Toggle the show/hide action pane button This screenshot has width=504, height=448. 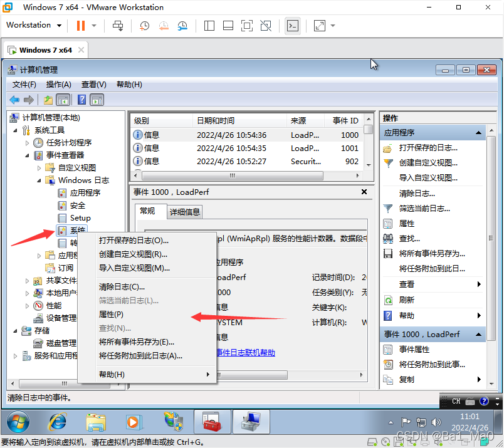(97, 100)
